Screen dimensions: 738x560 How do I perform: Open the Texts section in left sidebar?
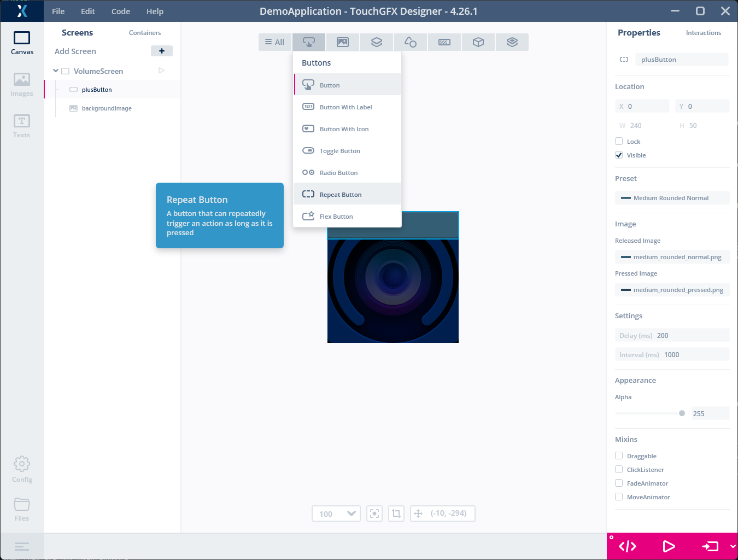tap(22, 126)
